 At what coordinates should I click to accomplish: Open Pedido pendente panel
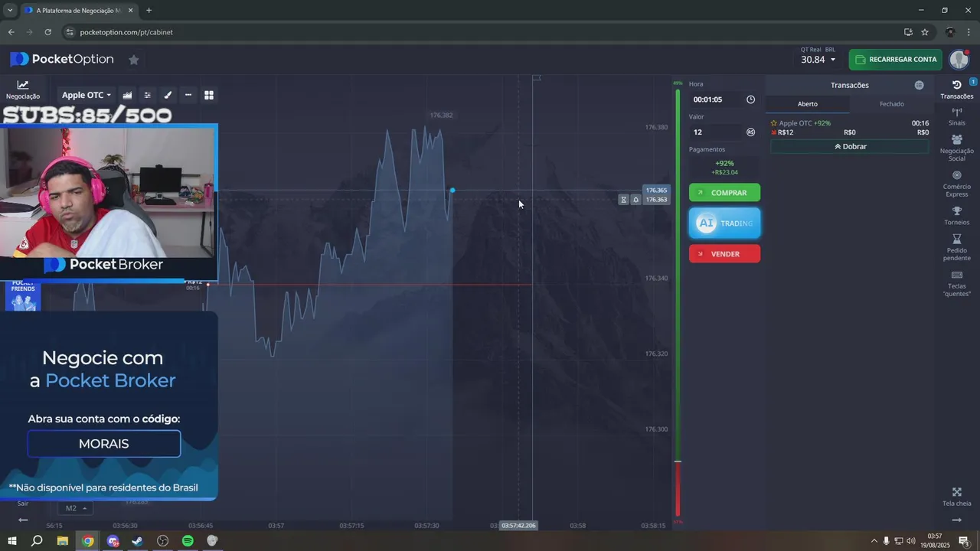[957, 248]
